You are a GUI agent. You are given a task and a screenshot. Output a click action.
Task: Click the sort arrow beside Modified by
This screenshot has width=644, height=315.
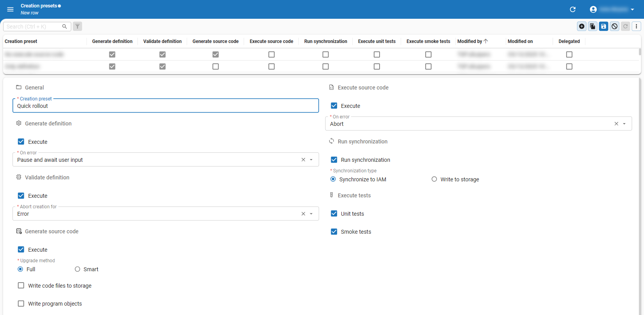click(x=486, y=41)
